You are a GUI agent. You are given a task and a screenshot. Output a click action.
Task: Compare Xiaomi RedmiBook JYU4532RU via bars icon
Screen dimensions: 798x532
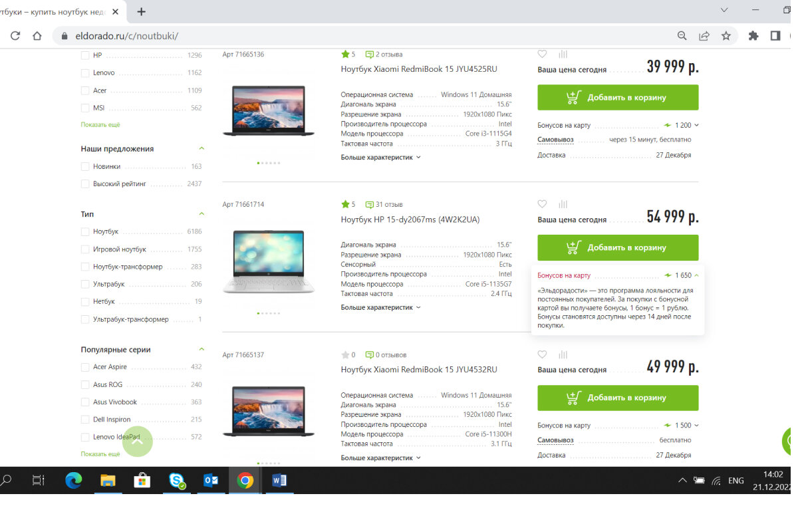[x=563, y=354]
